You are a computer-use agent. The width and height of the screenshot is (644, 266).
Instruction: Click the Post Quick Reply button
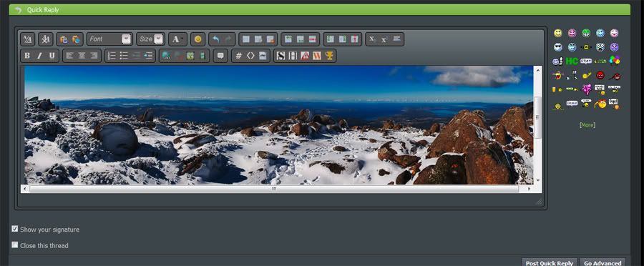click(549, 262)
